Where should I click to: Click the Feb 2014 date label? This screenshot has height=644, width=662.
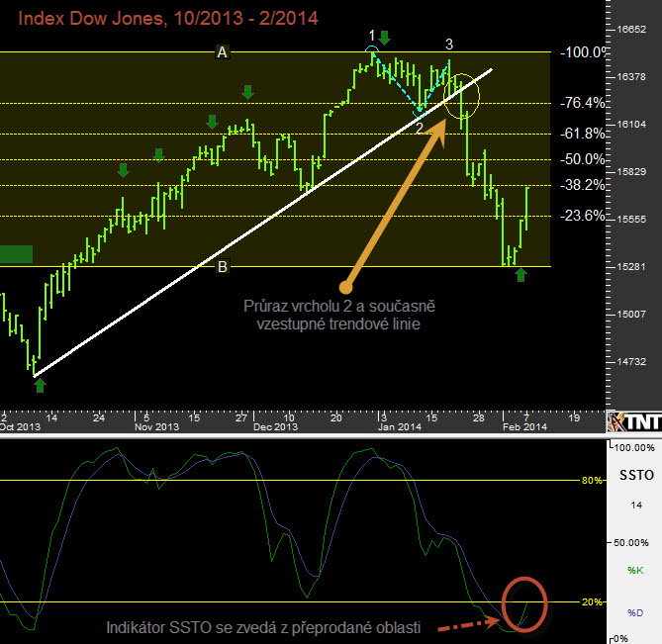pos(524,427)
